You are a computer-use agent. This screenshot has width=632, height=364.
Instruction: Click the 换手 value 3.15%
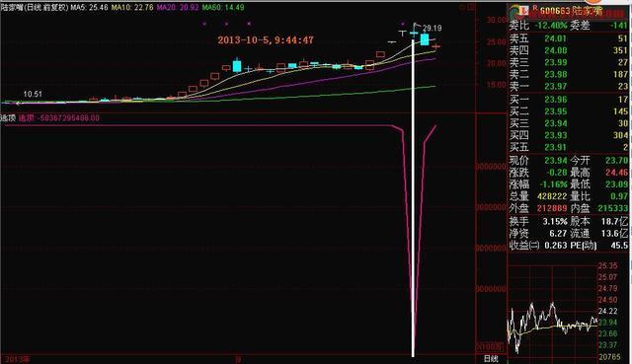[x=555, y=222]
